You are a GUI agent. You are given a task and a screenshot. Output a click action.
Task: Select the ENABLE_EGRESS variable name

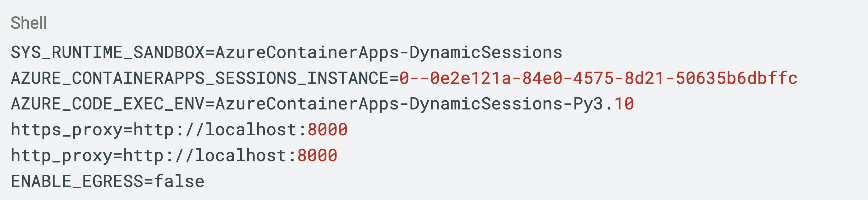coord(77,181)
